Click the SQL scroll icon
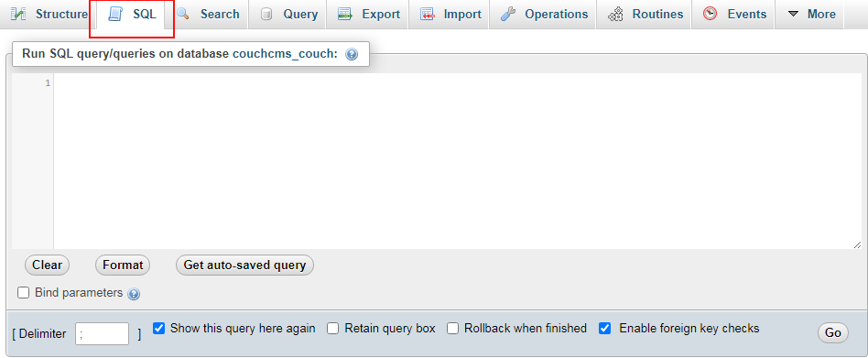The image size is (868, 358). pyautogui.click(x=115, y=14)
